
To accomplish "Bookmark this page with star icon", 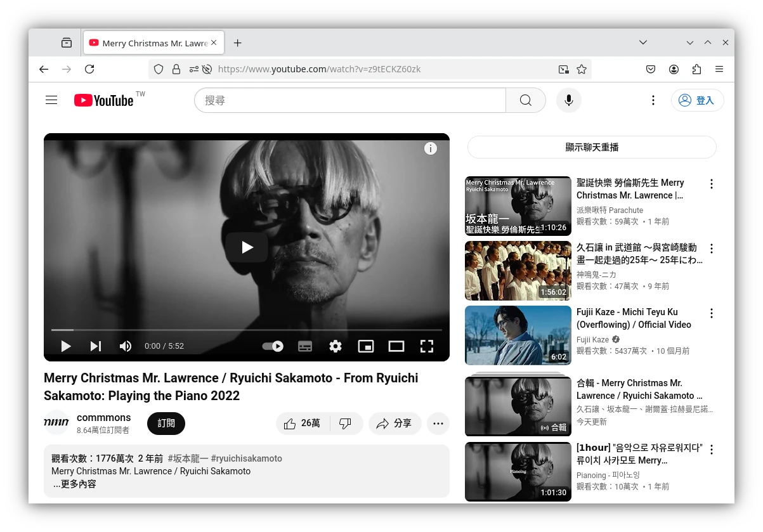I will pyautogui.click(x=582, y=69).
